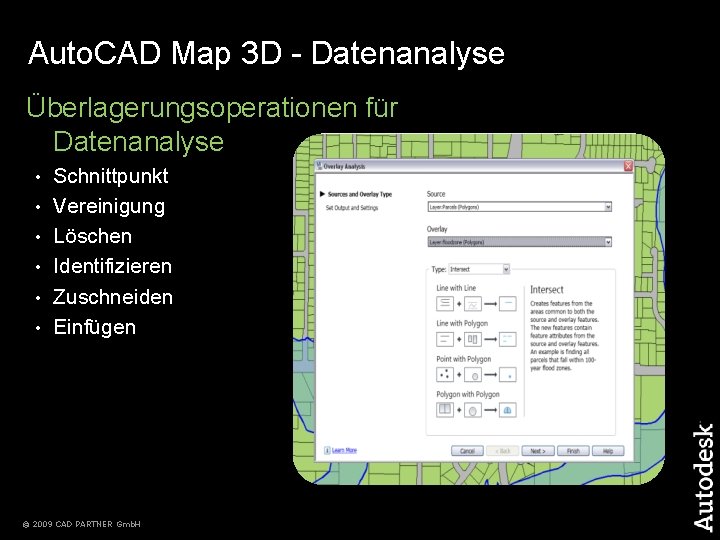
Task: Click the Vereinigung bullet text
Action: 109,207
